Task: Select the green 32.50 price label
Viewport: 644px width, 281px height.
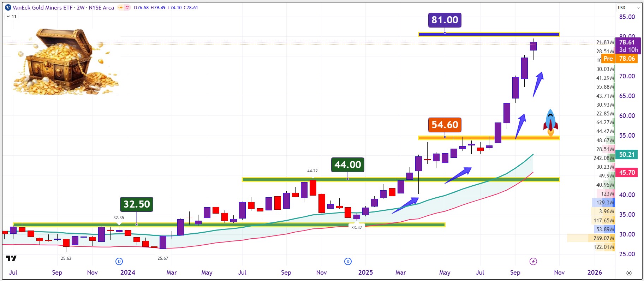Action: click(x=136, y=204)
